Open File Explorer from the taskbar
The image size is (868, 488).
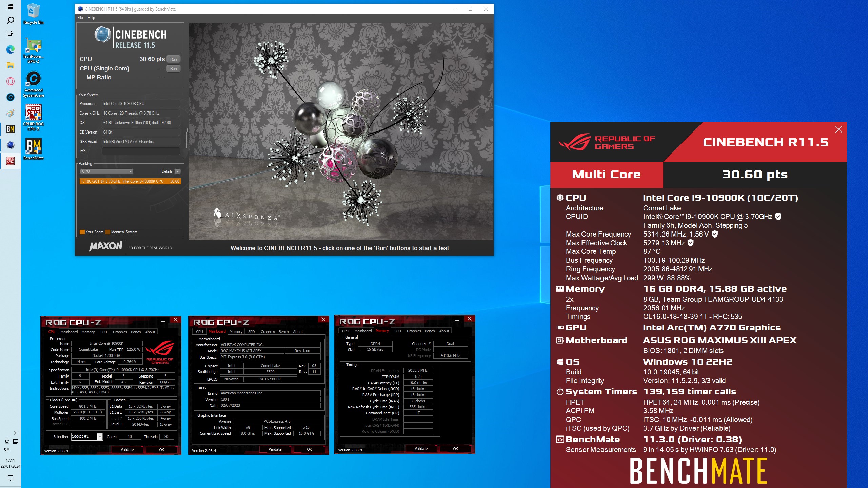coord(10,66)
